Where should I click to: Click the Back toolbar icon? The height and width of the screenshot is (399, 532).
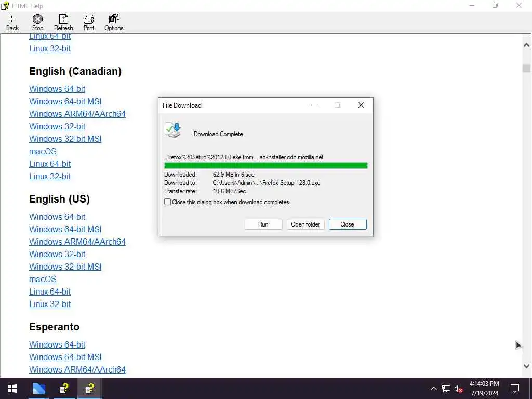pos(12,23)
